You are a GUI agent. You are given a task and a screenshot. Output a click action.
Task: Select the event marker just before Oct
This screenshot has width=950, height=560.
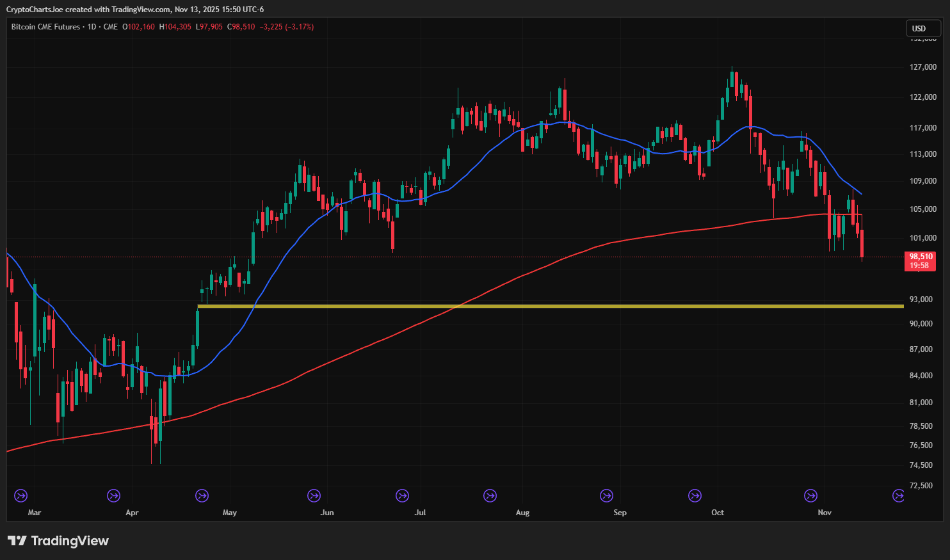click(695, 495)
